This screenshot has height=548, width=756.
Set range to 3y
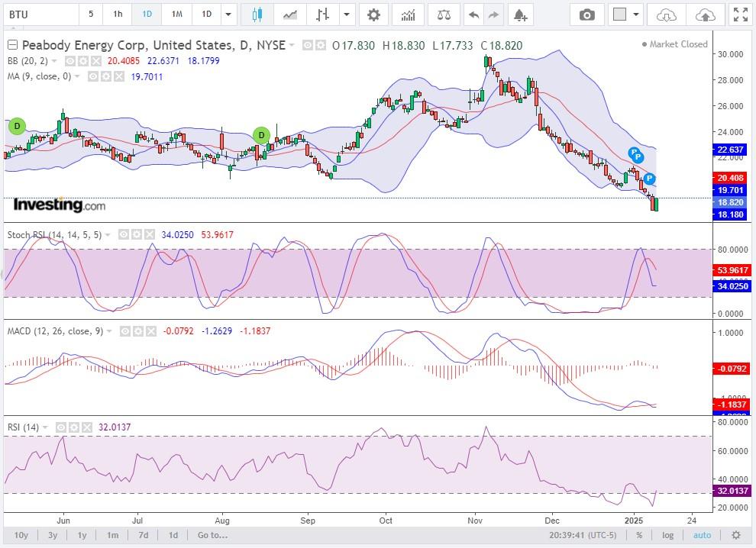pyautogui.click(x=53, y=535)
